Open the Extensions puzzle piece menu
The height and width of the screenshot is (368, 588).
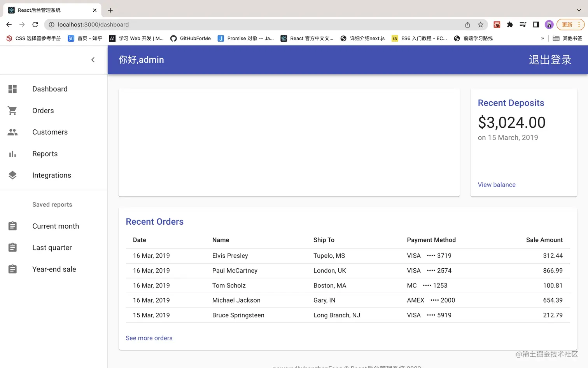(x=510, y=25)
